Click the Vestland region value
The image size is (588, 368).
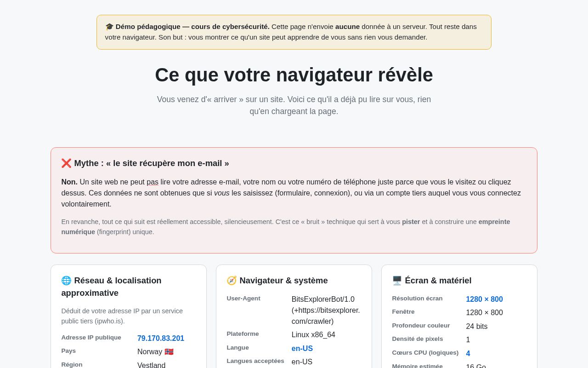click(x=152, y=365)
